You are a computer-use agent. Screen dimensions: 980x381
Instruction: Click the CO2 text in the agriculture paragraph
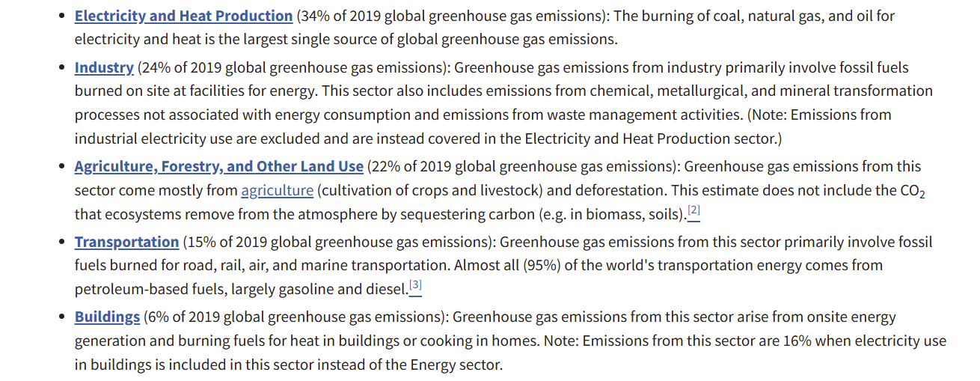pyautogui.click(x=913, y=191)
